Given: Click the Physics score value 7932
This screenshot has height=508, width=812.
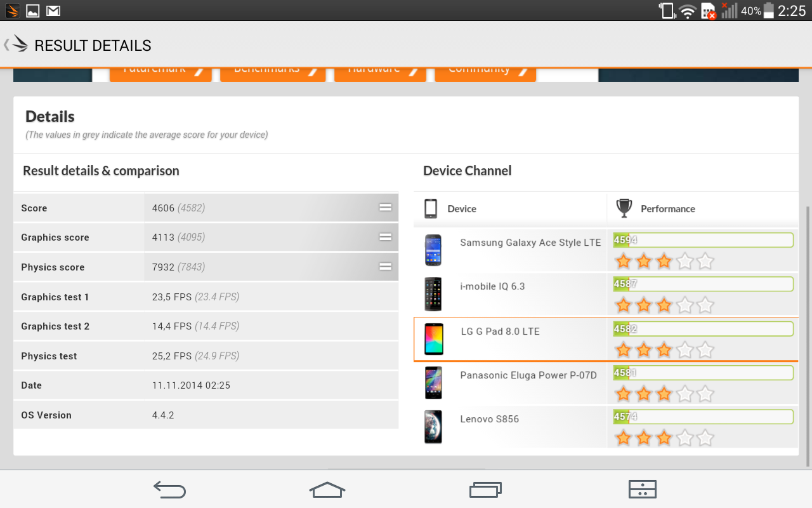Looking at the screenshot, I should [x=163, y=267].
